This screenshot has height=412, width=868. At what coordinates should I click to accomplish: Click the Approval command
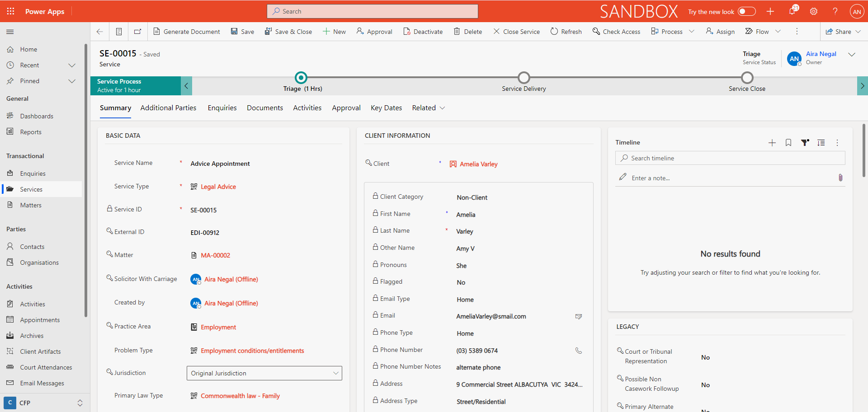pyautogui.click(x=374, y=32)
